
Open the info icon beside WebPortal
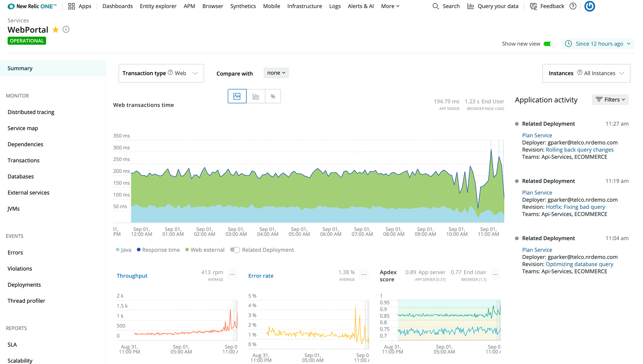click(66, 29)
